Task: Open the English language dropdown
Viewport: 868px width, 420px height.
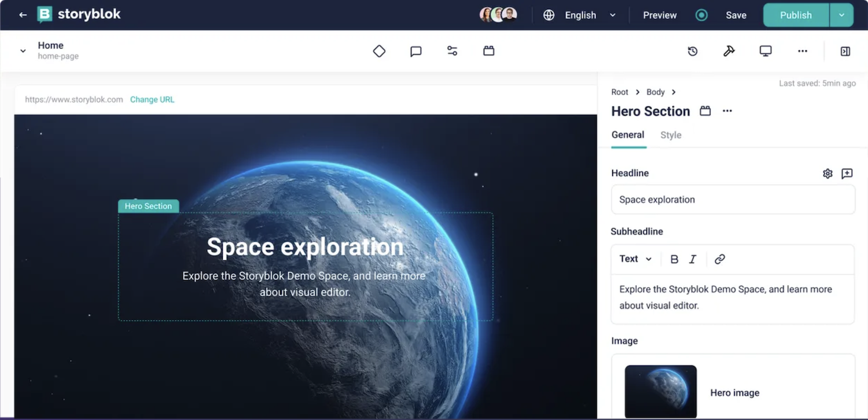Action: point(590,15)
